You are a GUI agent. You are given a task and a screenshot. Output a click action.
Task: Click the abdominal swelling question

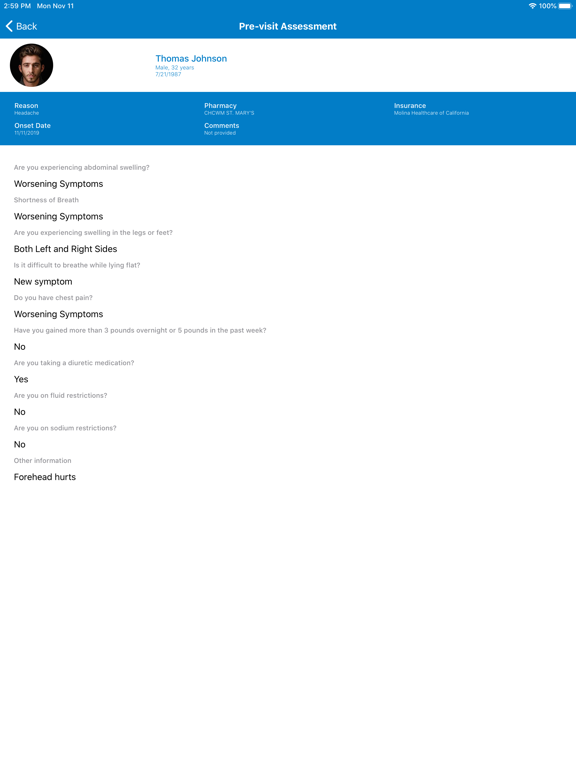coord(81,168)
